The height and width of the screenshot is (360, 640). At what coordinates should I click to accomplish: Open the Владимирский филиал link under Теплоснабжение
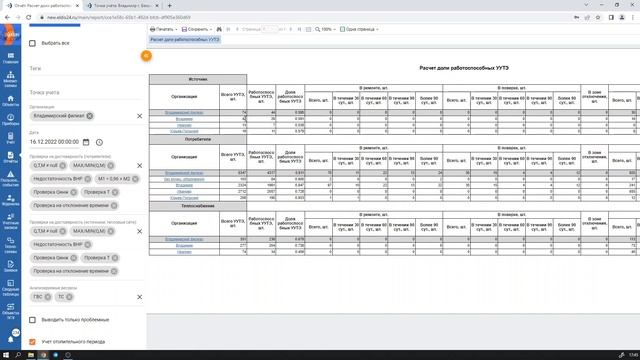(184, 239)
